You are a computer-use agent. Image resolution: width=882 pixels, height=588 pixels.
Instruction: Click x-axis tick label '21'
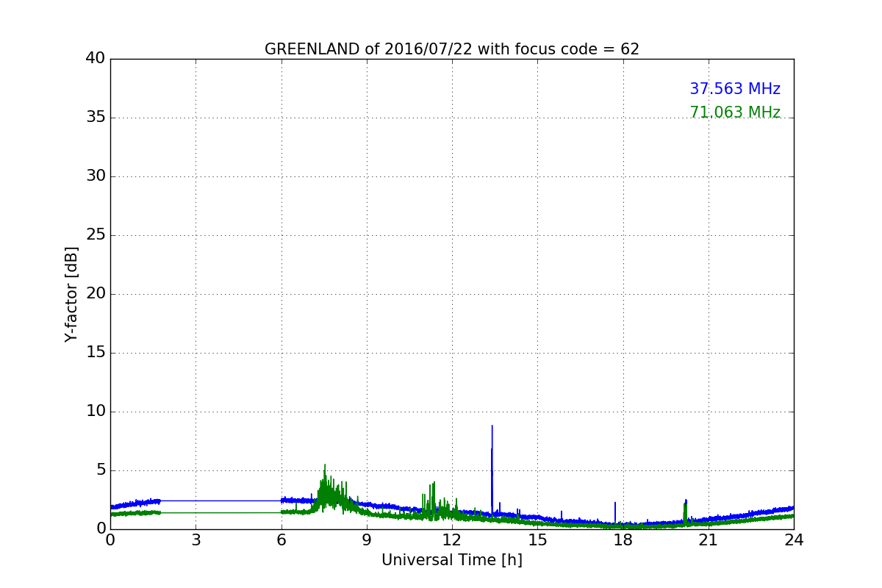pyautogui.click(x=709, y=540)
